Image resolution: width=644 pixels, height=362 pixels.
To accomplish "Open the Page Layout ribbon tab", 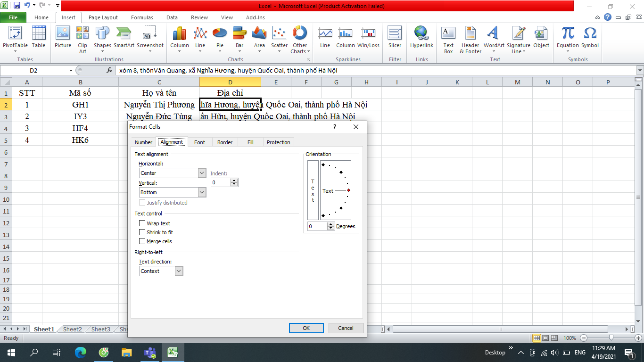I will pos(103,17).
